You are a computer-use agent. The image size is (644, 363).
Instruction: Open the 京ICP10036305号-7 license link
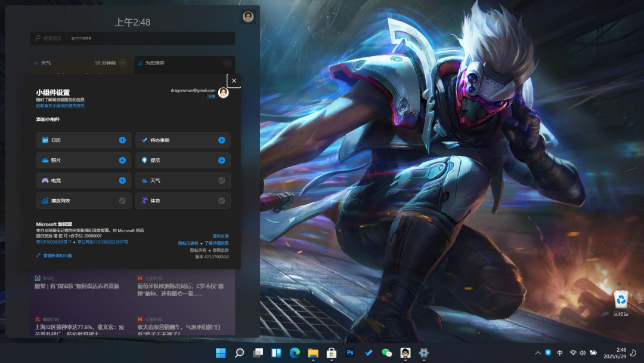click(x=54, y=242)
